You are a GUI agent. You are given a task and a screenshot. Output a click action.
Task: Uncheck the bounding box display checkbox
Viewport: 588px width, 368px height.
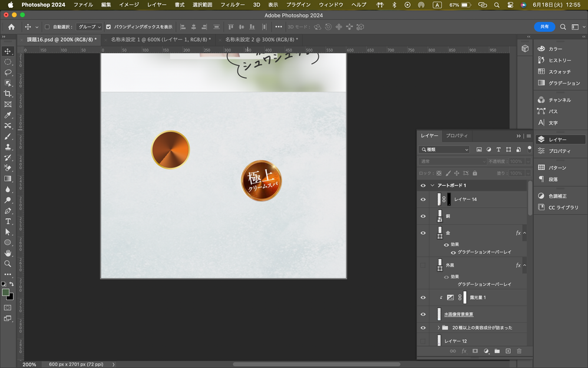tap(108, 27)
